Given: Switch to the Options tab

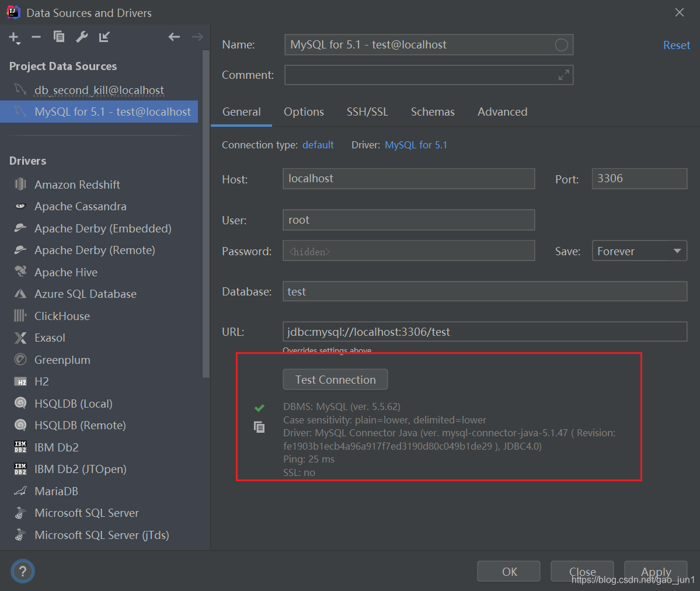Looking at the screenshot, I should [304, 112].
